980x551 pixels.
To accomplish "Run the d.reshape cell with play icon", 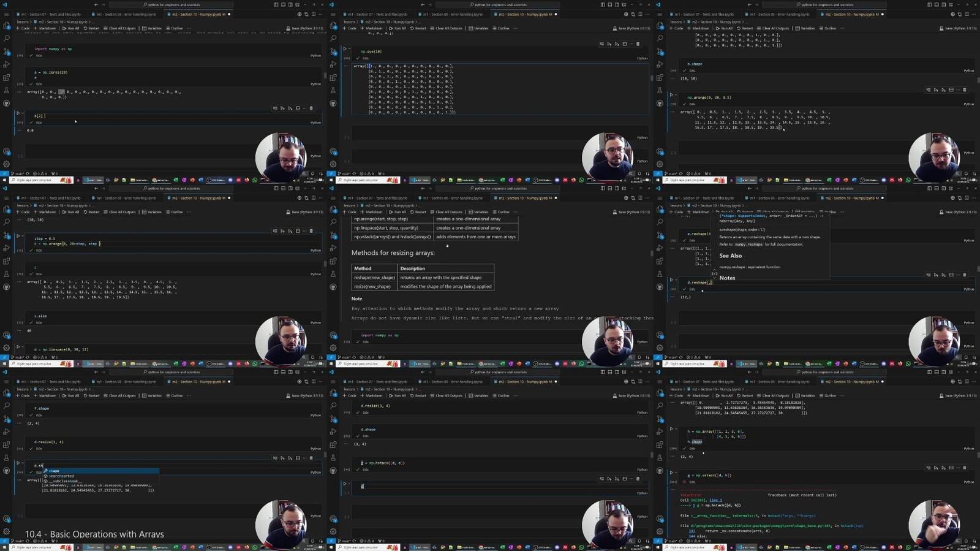I will [x=672, y=279].
